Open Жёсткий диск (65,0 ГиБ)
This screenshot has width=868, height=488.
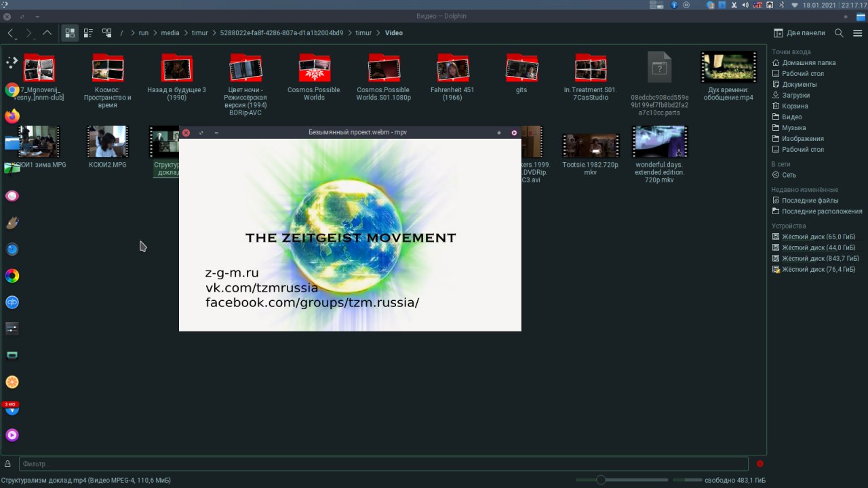point(814,237)
